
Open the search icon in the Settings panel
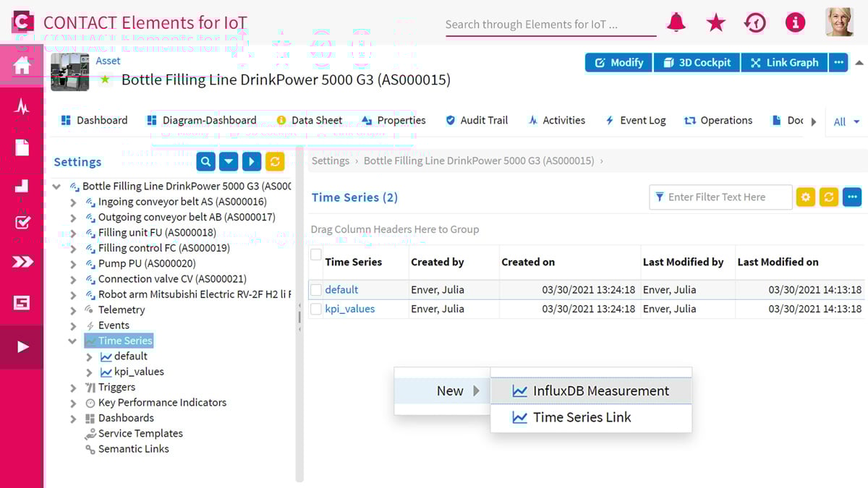pos(205,161)
